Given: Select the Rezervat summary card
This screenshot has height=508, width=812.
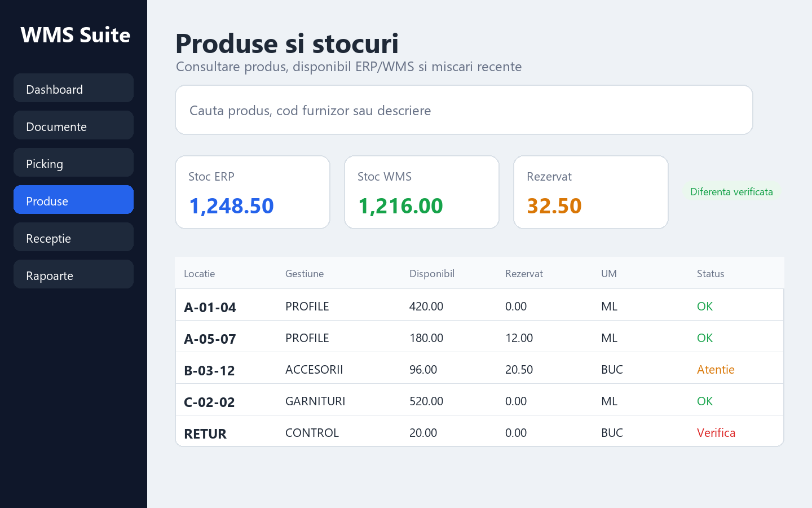Looking at the screenshot, I should 591,192.
